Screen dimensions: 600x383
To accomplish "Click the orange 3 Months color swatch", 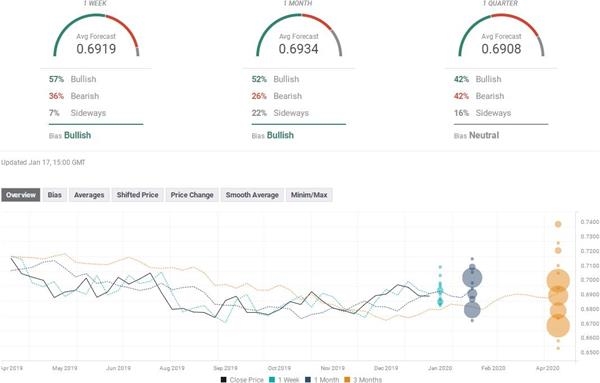I will (347, 380).
